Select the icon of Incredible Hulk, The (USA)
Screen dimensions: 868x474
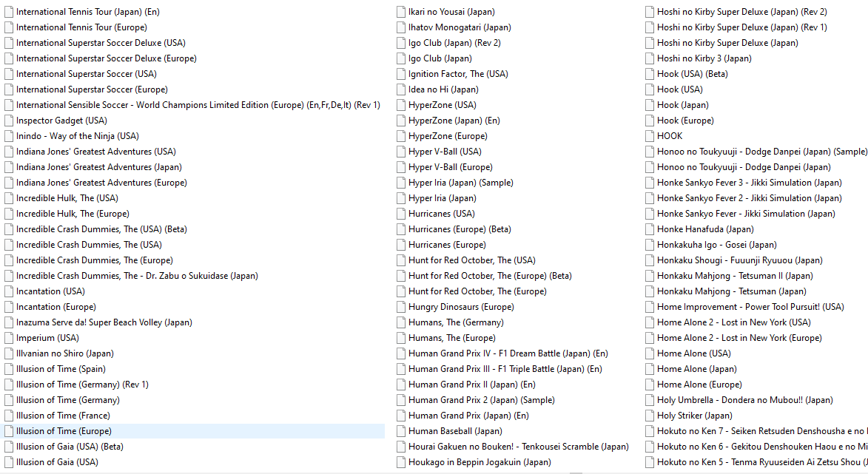(9, 198)
